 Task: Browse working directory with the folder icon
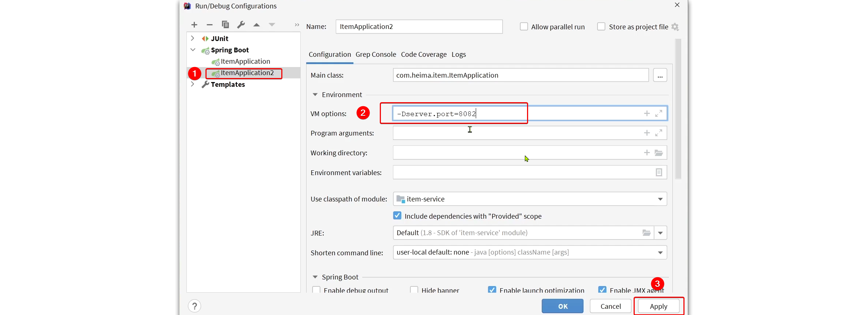click(x=659, y=153)
